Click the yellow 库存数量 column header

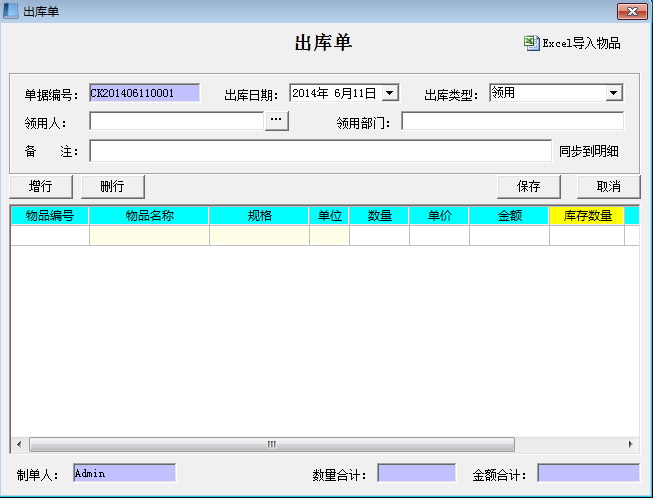click(587, 216)
